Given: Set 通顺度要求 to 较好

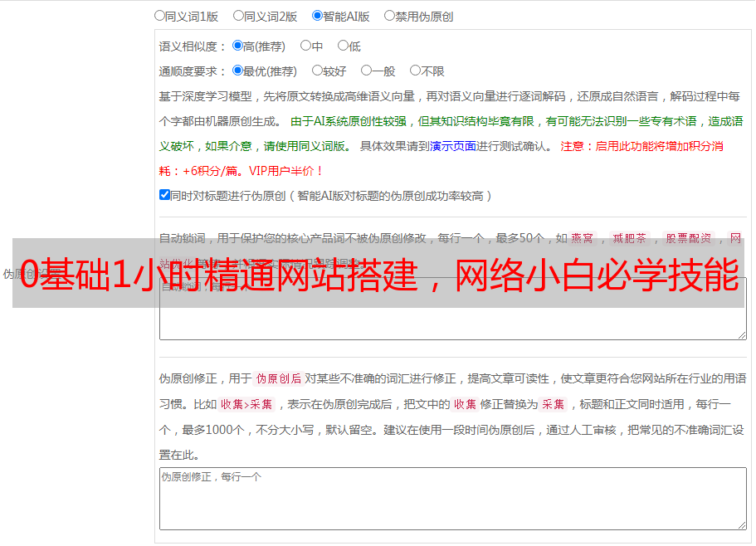Looking at the screenshot, I should (x=317, y=71).
